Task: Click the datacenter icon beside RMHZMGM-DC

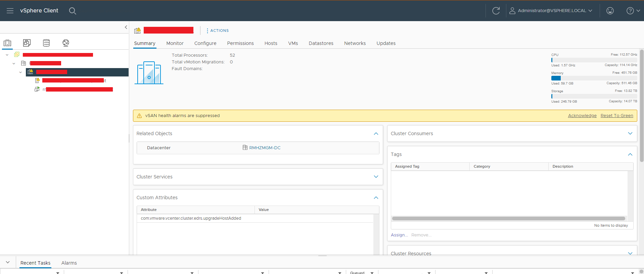Action: coord(245,148)
